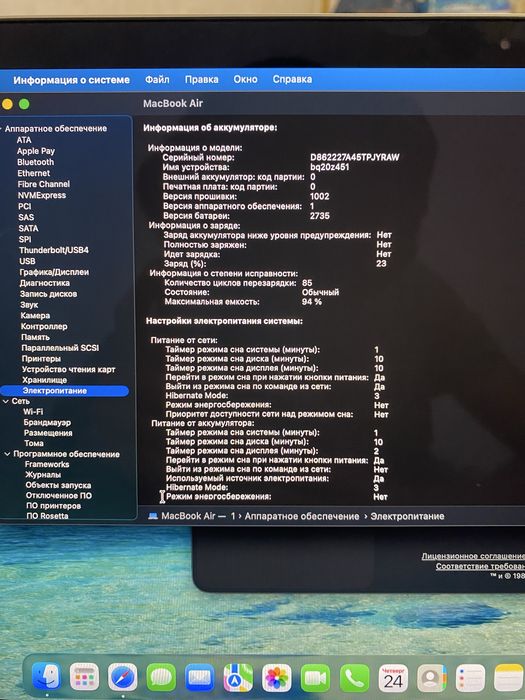Open the Правка menu
The height and width of the screenshot is (700, 525).
pyautogui.click(x=202, y=79)
